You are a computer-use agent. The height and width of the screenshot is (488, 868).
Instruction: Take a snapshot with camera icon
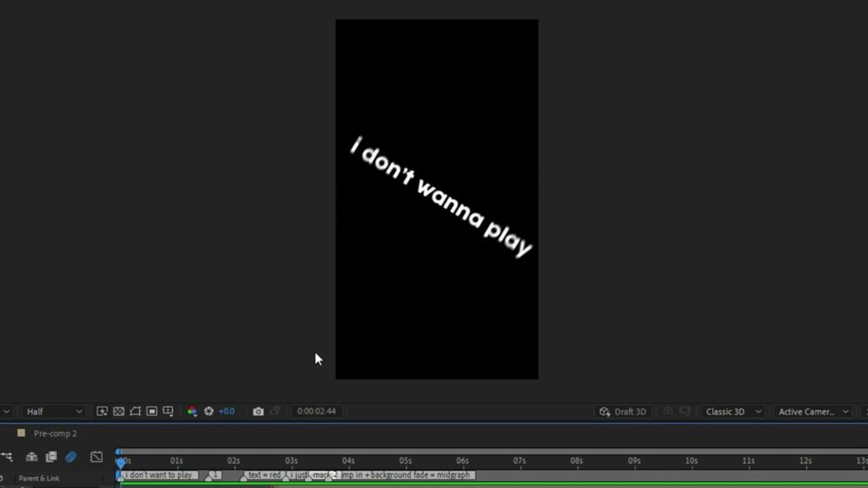259,412
